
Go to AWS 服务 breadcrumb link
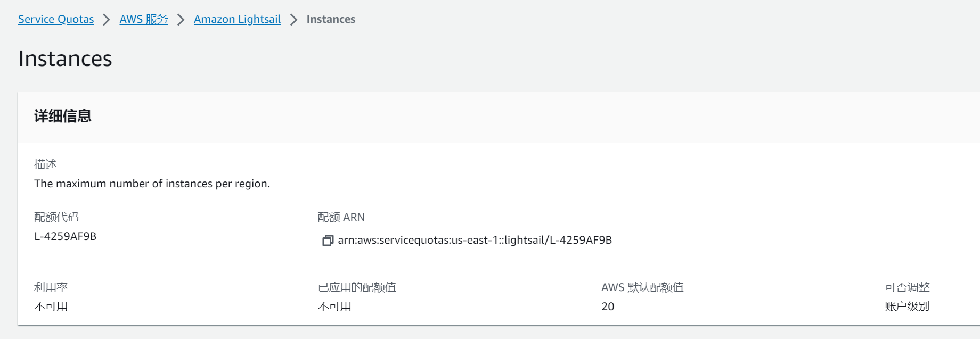pos(144,19)
